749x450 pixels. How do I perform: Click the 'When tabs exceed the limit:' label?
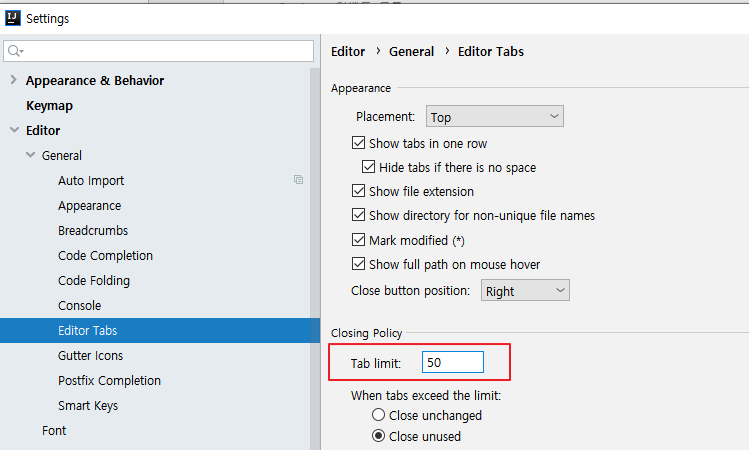tap(426, 396)
